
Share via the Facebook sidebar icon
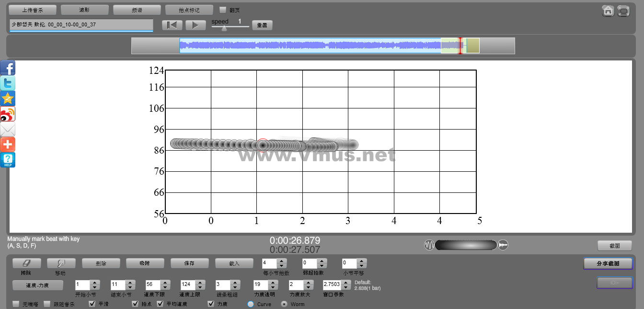(x=8, y=68)
